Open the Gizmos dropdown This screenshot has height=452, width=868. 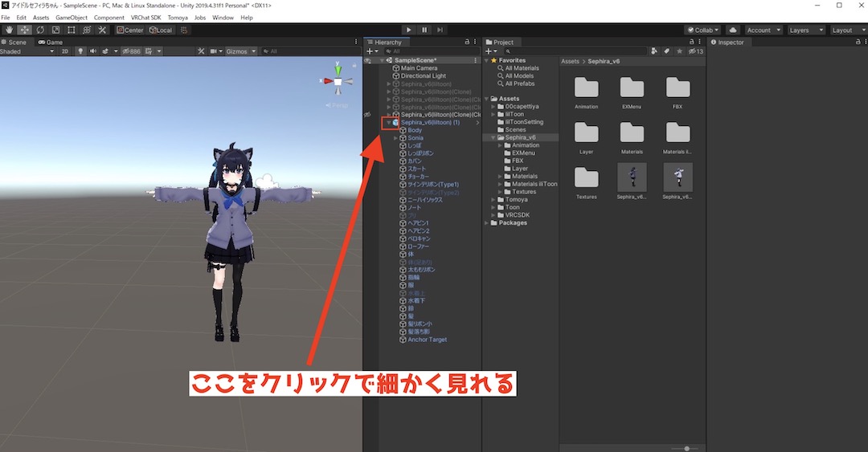tap(241, 51)
